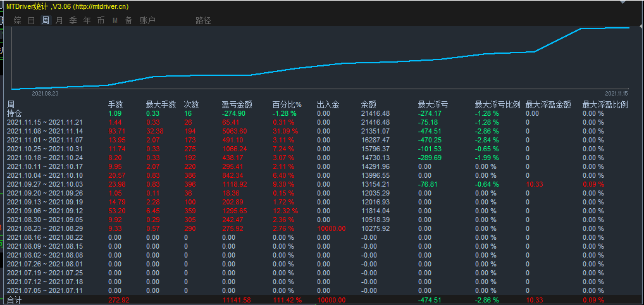The image size is (644, 305).
Task: Click the lots value 93.71
Action: [x=116, y=131]
